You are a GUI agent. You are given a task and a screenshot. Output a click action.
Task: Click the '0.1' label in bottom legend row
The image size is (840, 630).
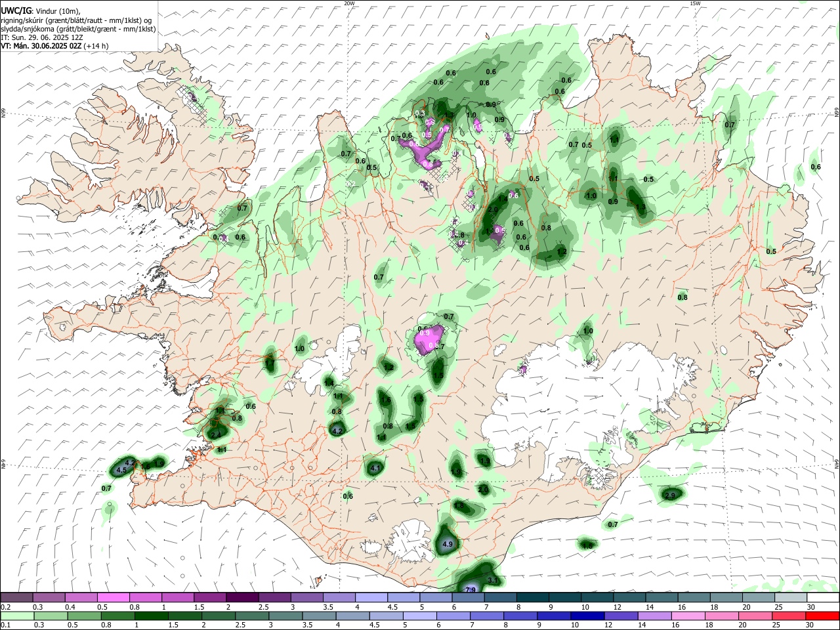5,625
